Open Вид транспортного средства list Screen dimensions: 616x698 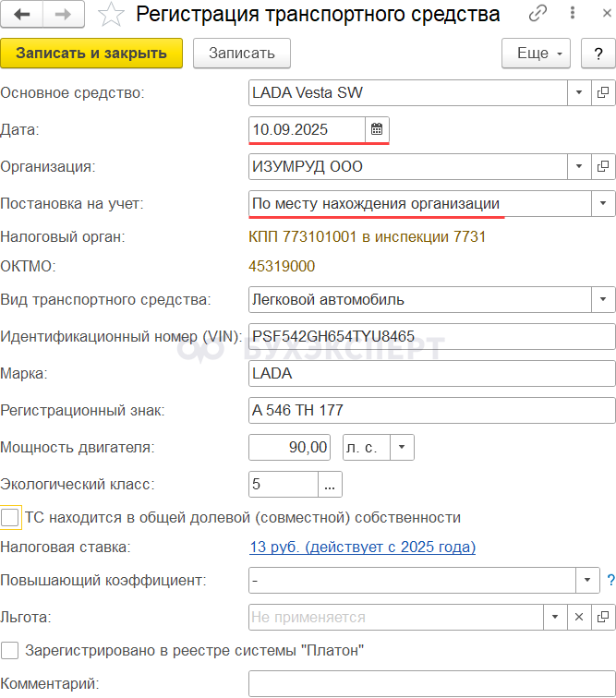point(603,299)
